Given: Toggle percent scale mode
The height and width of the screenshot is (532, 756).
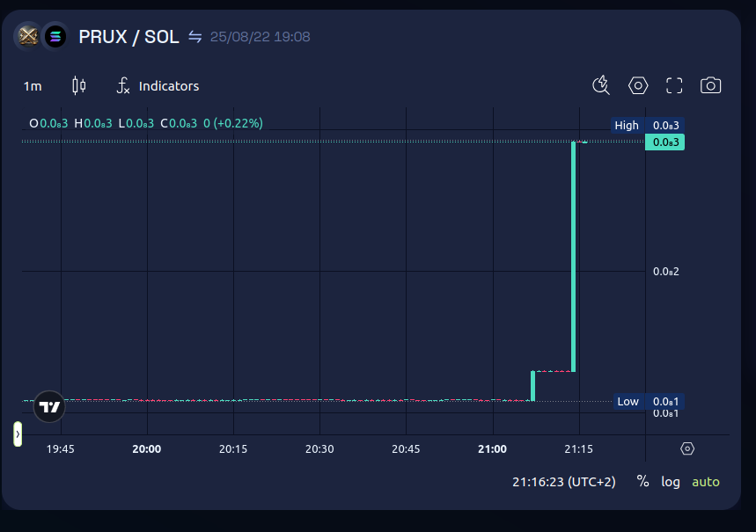Looking at the screenshot, I should pos(642,481).
